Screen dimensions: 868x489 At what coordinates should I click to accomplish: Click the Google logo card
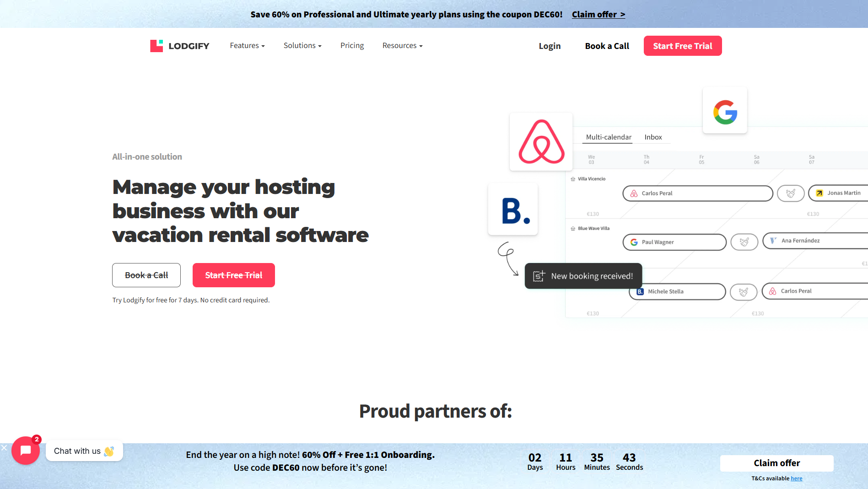[725, 111]
